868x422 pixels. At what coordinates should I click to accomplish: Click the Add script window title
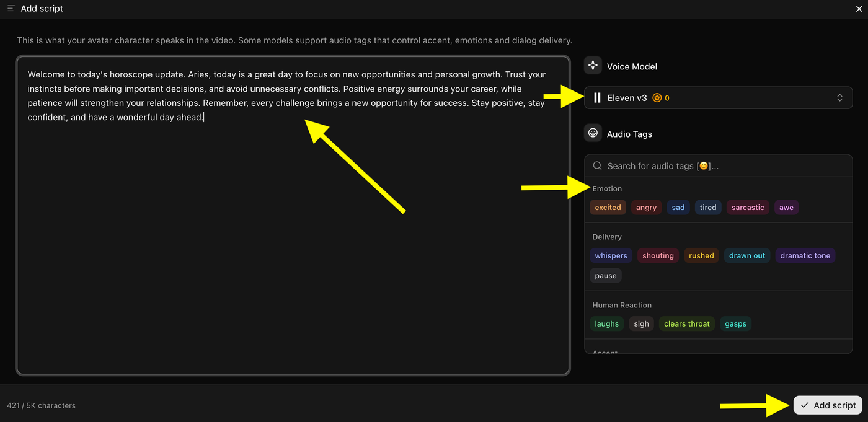coord(42,9)
